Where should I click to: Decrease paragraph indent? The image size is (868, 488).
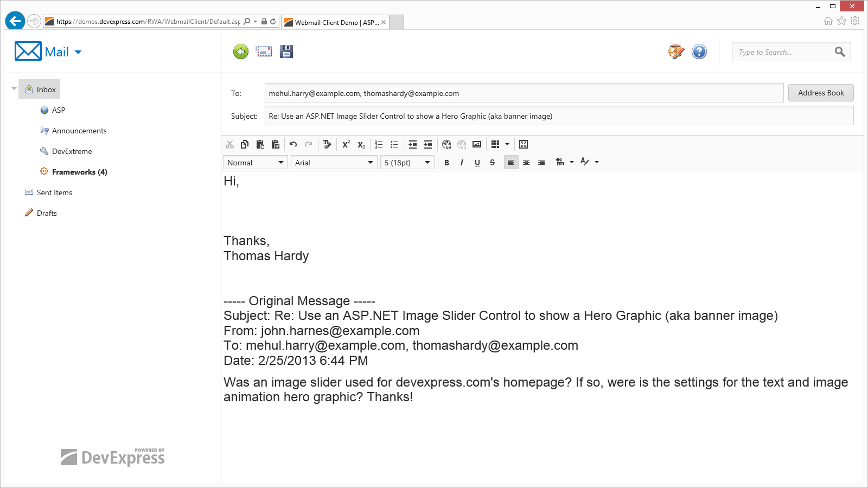pos(428,144)
